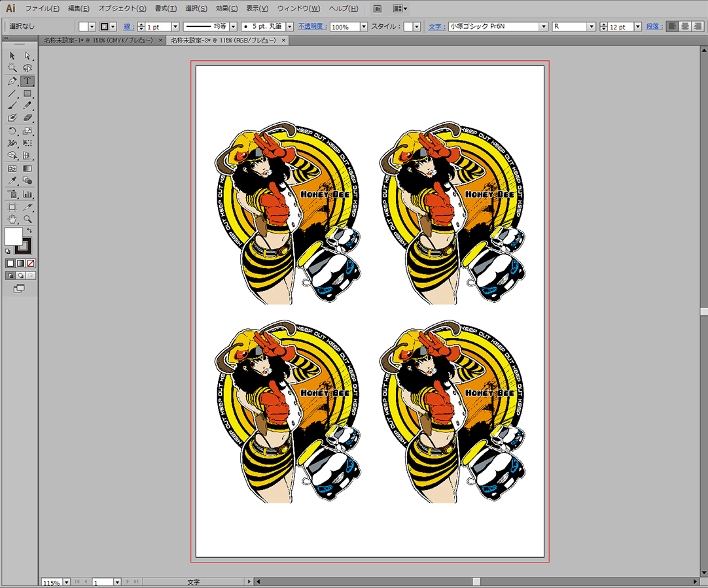The width and height of the screenshot is (708, 588).
Task: Pick the Rotate tool
Action: tap(12, 131)
